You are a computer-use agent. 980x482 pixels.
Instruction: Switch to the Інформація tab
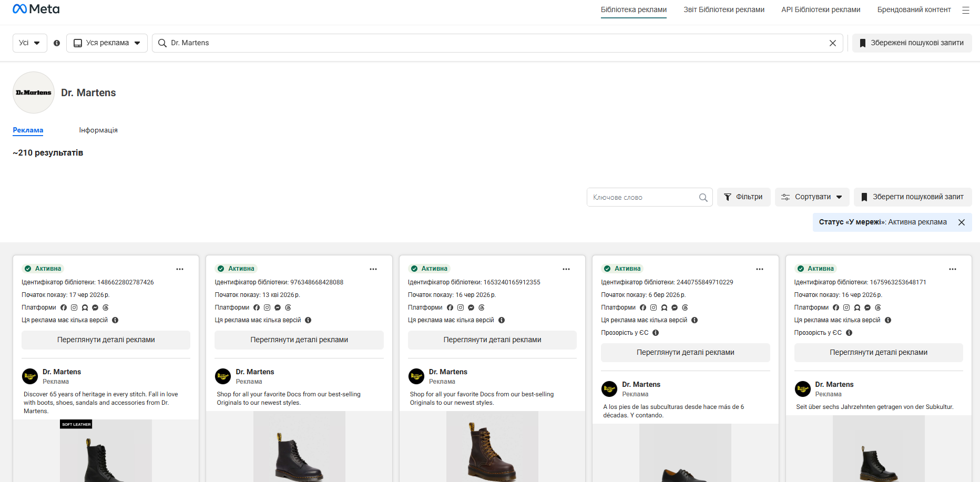point(98,130)
